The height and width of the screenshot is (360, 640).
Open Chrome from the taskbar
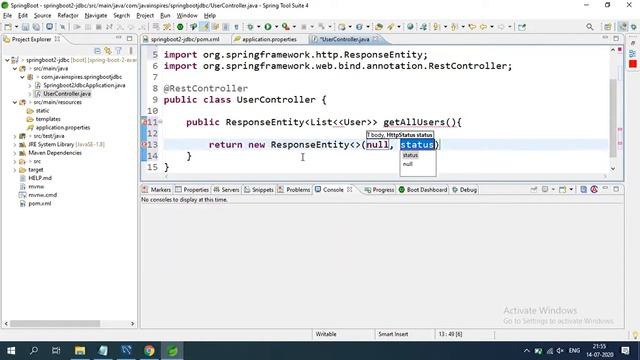click(149, 351)
